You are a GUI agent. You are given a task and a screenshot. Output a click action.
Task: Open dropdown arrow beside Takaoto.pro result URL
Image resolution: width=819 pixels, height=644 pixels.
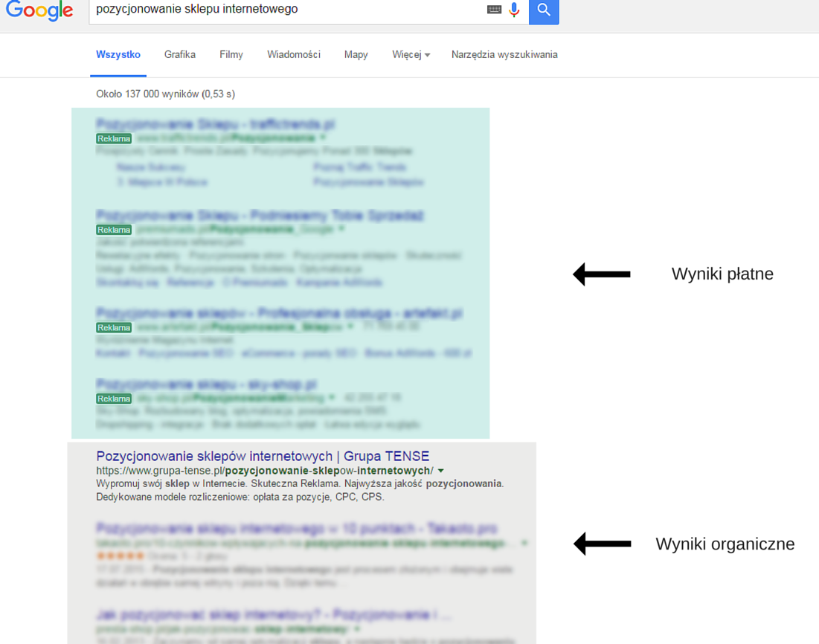524,544
